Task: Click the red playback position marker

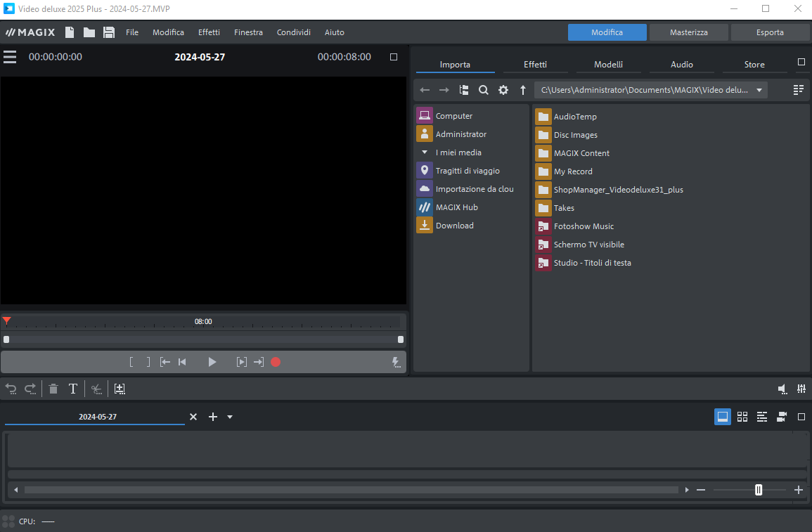Action: click(x=7, y=321)
